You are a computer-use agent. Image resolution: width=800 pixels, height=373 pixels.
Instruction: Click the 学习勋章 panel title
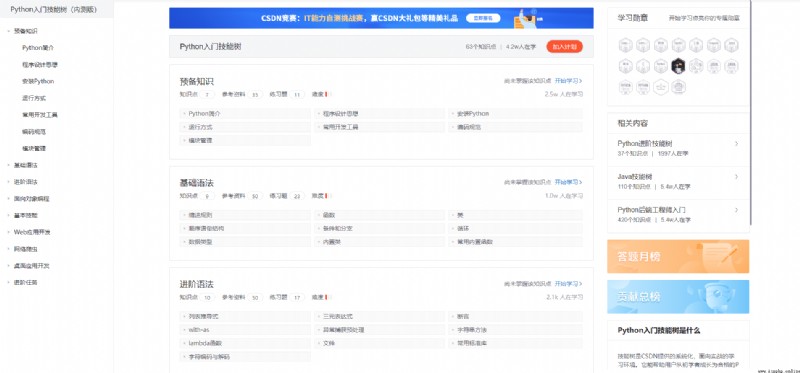click(633, 18)
